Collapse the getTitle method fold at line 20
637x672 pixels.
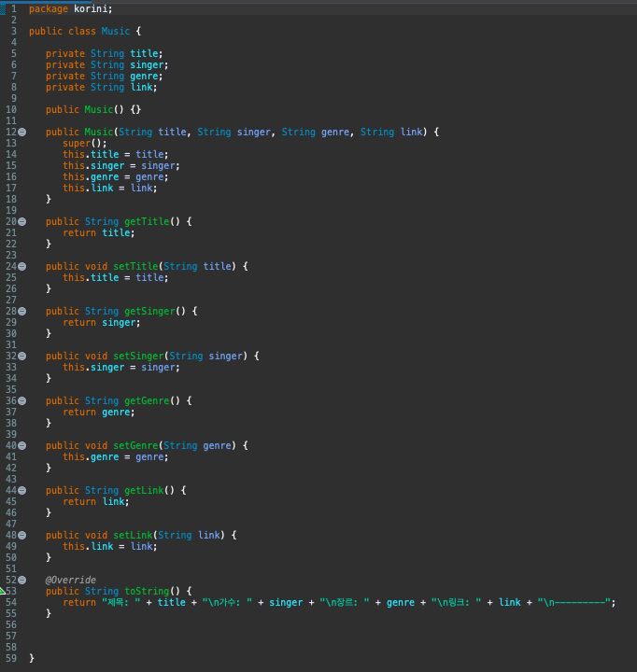point(21,221)
